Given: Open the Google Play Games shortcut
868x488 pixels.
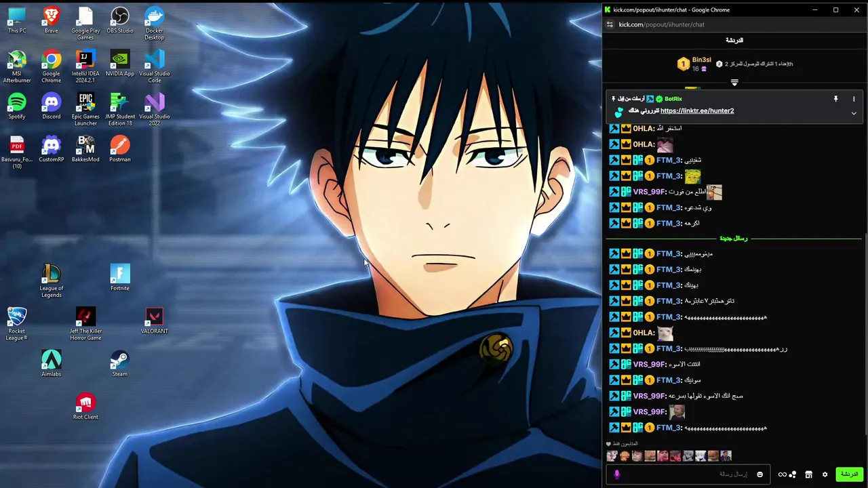Looking at the screenshot, I should click(85, 24).
